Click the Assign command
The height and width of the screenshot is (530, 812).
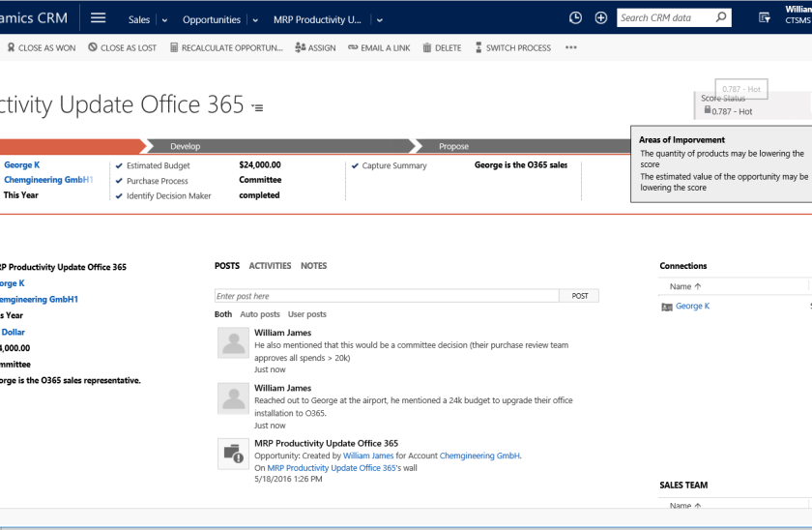(x=315, y=47)
